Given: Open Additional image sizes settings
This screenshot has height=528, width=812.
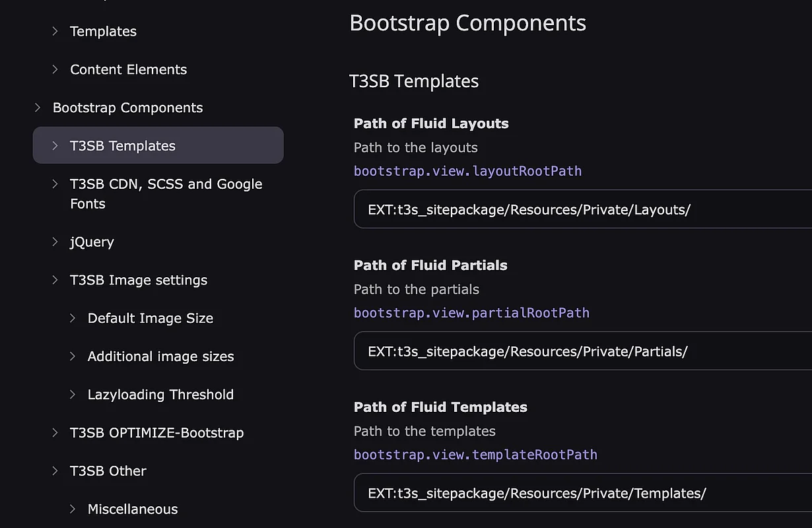Looking at the screenshot, I should [160, 356].
